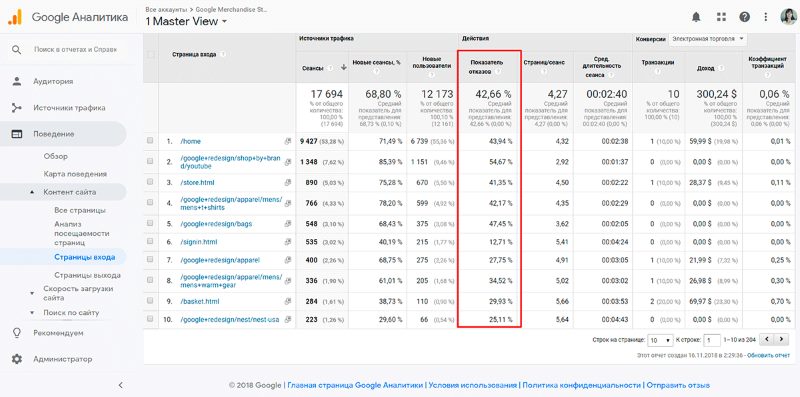The height and width of the screenshot is (397, 800).
Task: Open /home in new window icon
Action: [288, 141]
